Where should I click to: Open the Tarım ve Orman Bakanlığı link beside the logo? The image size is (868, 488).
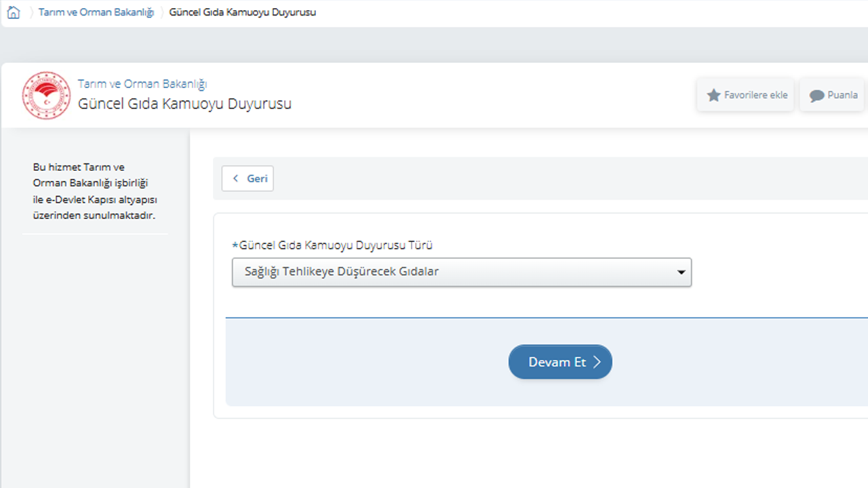pos(142,84)
